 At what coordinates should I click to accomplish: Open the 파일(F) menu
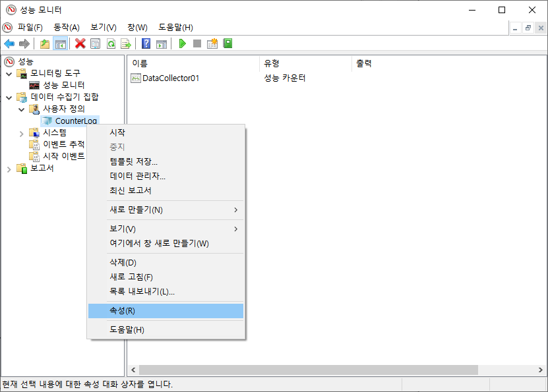click(x=30, y=27)
